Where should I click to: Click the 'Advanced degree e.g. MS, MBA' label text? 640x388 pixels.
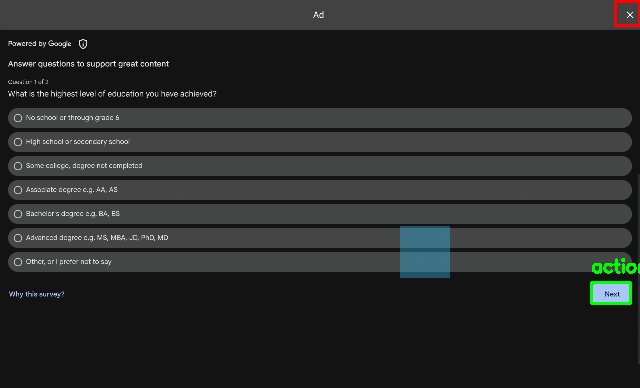tap(97, 238)
